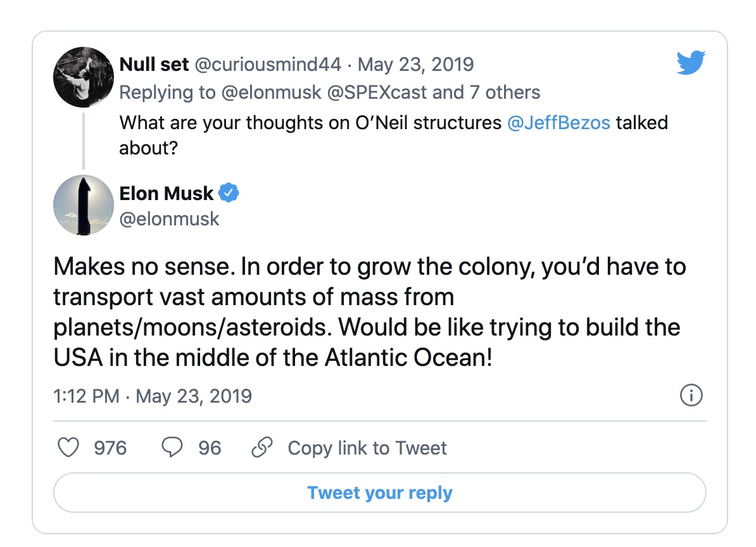
Task: Open the tweet info icon
Action: (691, 396)
